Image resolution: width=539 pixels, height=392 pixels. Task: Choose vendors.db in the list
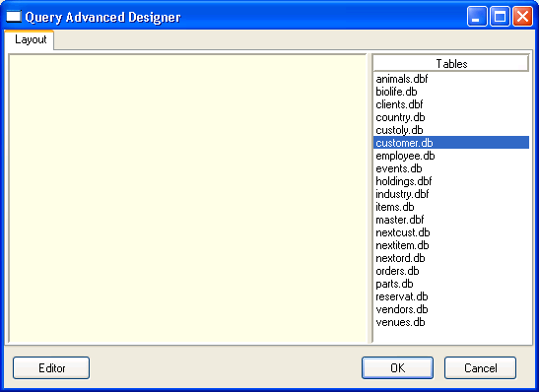(x=451, y=309)
